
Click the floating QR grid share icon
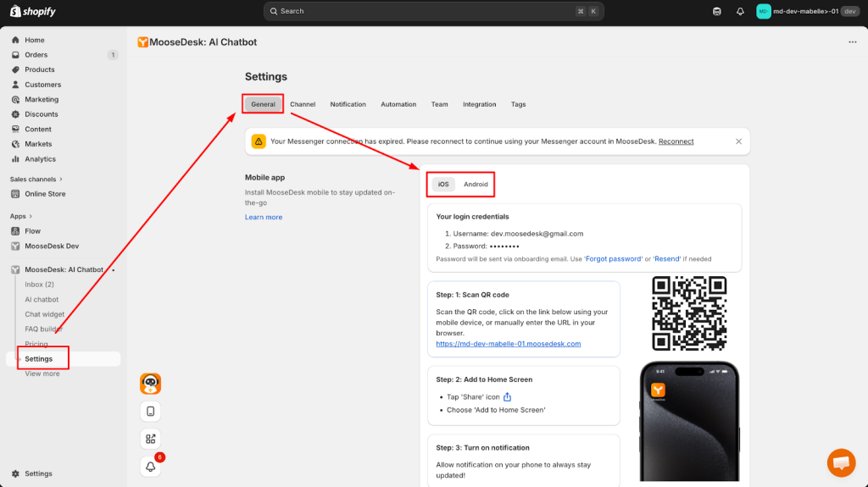pyautogui.click(x=150, y=439)
